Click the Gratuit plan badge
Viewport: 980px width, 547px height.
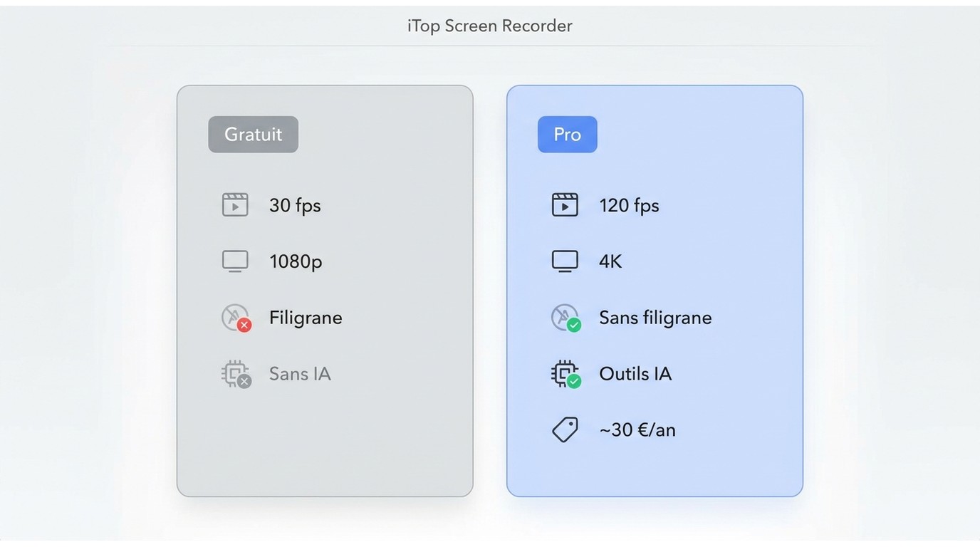click(x=253, y=134)
